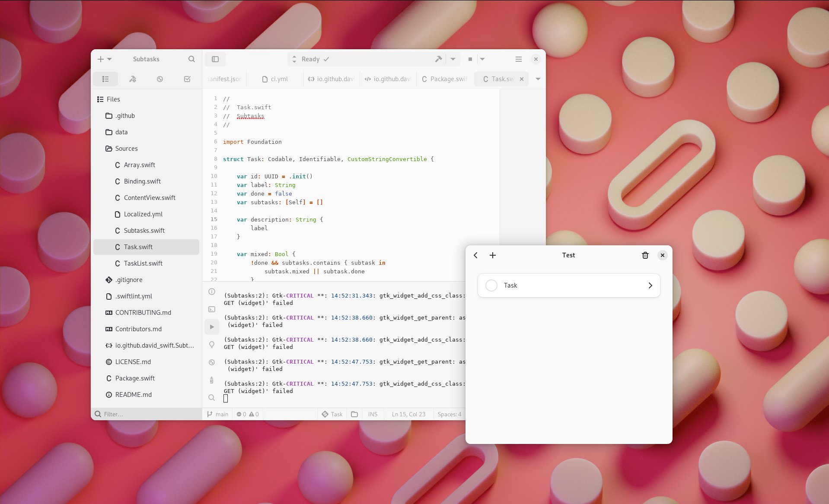The width and height of the screenshot is (829, 504).
Task: Switch to the Package.swift tab
Action: coord(444,79)
